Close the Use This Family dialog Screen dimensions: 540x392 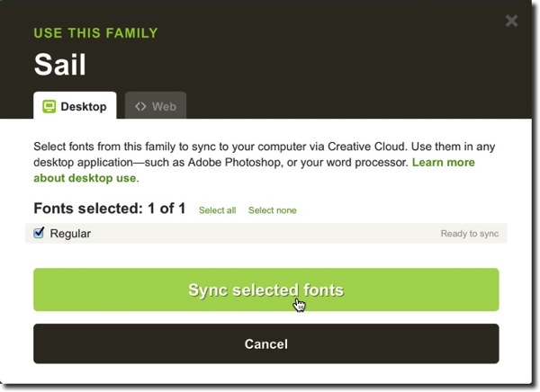[512, 21]
